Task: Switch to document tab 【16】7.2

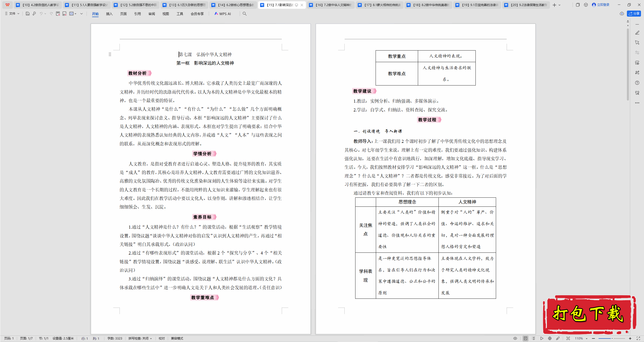Action: tap(331, 5)
